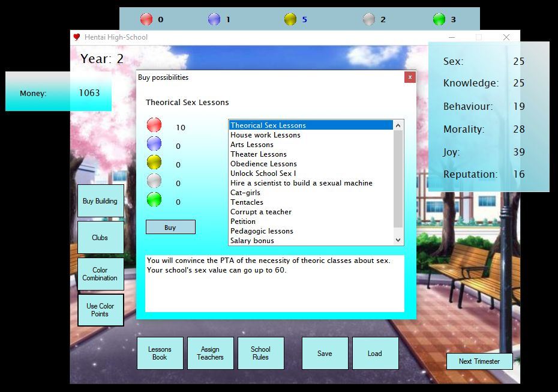Click the red orb in the top points bar
This screenshot has width=558, height=392.
pyautogui.click(x=146, y=19)
